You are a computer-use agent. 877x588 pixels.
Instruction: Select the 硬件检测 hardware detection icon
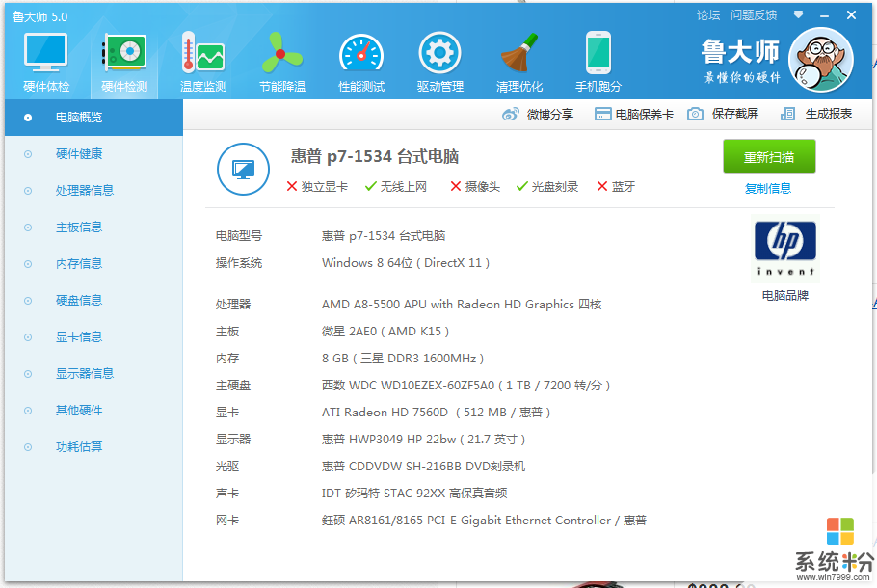124,62
